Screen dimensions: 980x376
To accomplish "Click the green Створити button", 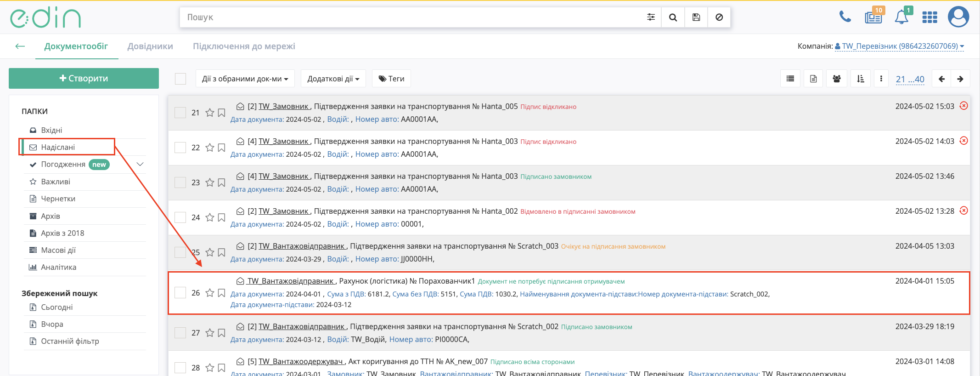I will pos(84,79).
